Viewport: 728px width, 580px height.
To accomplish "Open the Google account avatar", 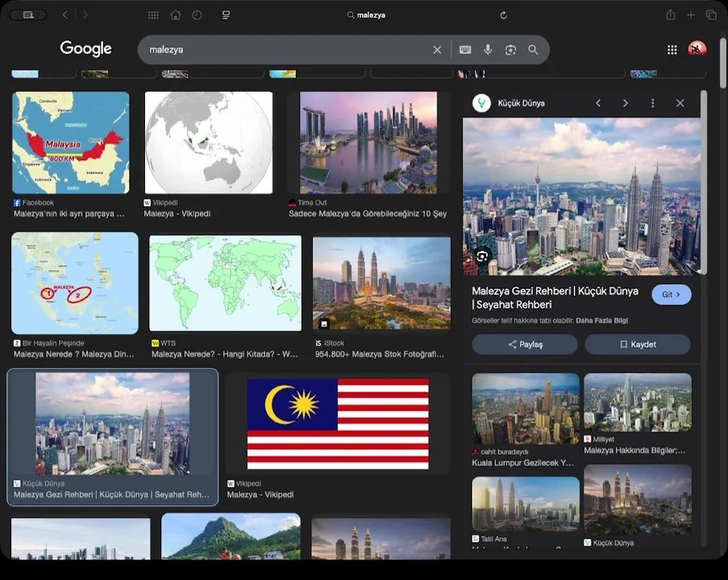I will 697,48.
